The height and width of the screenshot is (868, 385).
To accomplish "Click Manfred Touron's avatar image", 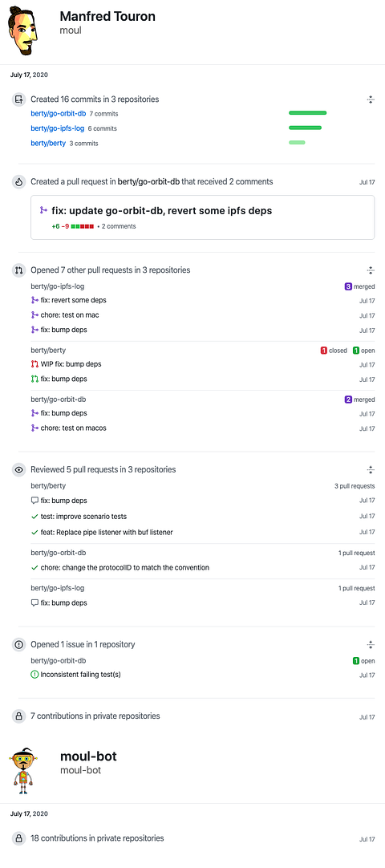I will click(x=23, y=32).
